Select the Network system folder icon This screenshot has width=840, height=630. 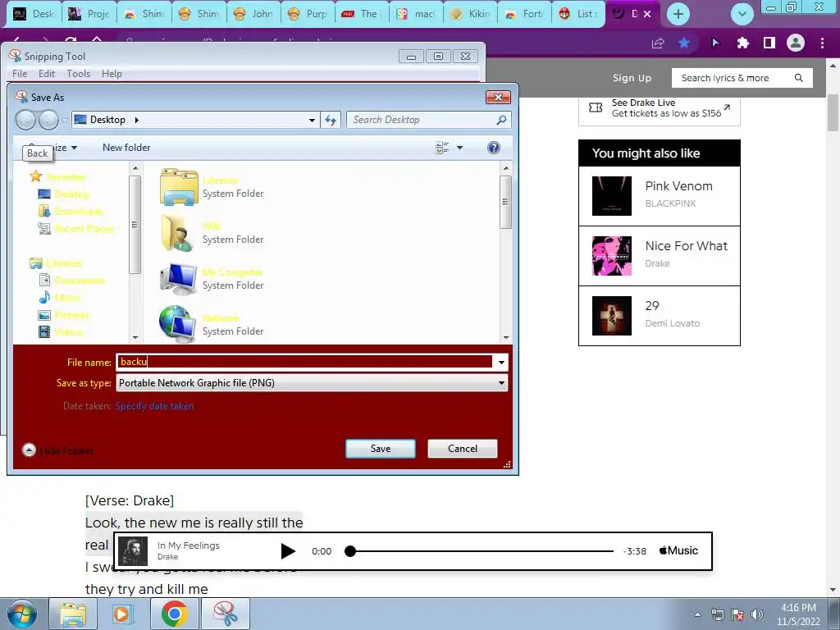coord(177,324)
